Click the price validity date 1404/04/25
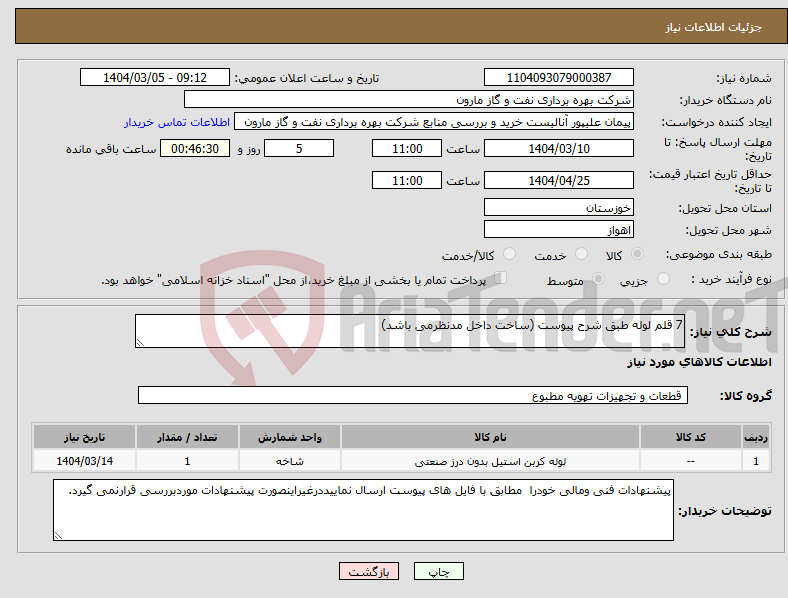 pos(558,180)
